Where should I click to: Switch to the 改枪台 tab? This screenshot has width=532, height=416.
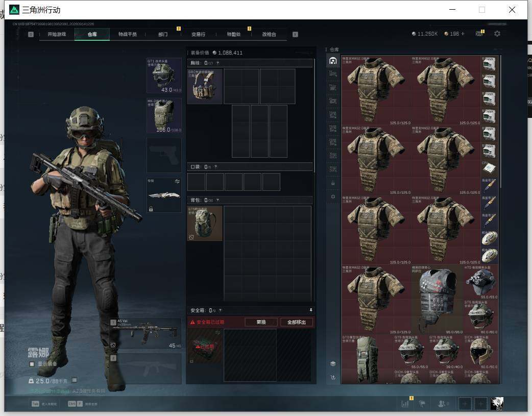coord(269,34)
